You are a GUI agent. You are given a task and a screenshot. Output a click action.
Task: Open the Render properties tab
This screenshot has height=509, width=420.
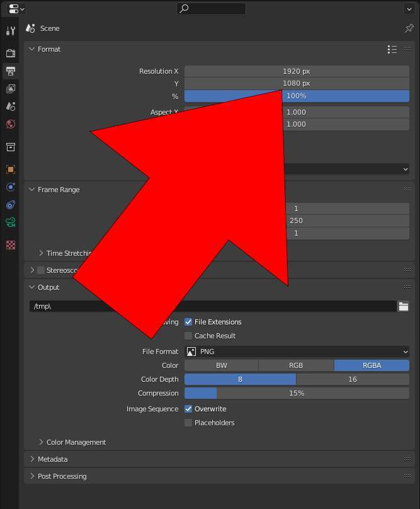pos(10,53)
